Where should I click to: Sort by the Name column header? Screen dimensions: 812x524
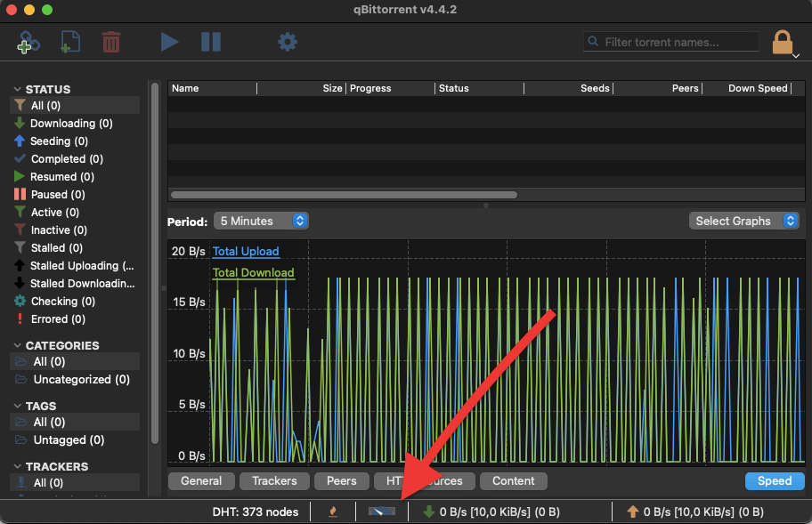coord(212,88)
